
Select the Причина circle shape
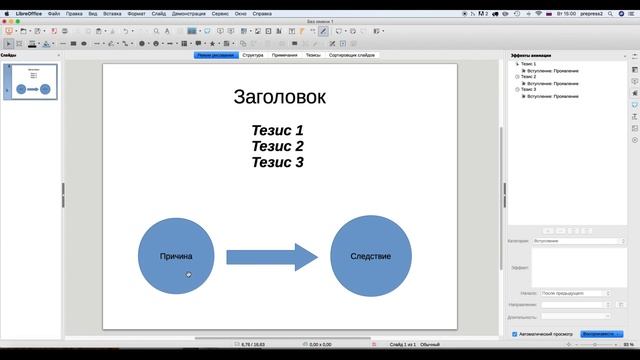[x=176, y=256]
